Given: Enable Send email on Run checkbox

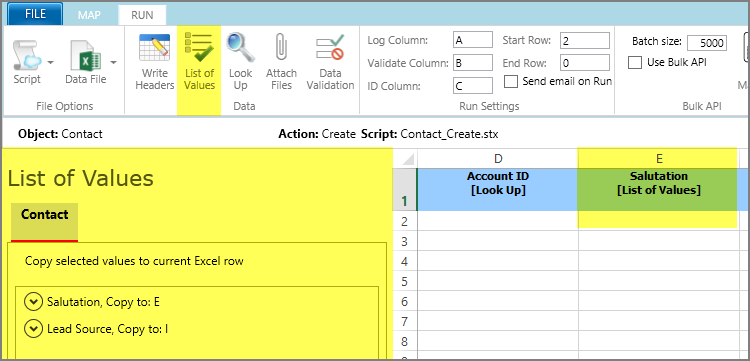Looking at the screenshot, I should point(511,82).
